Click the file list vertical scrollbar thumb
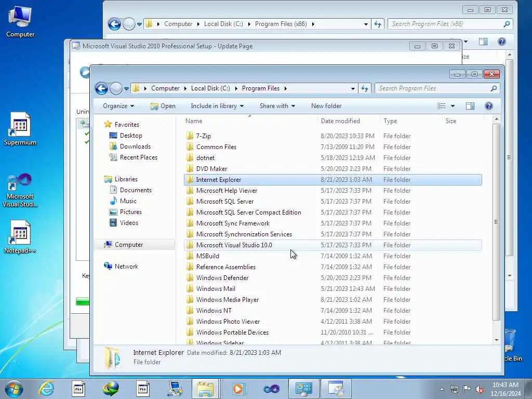The image size is (532, 399). pos(496,222)
